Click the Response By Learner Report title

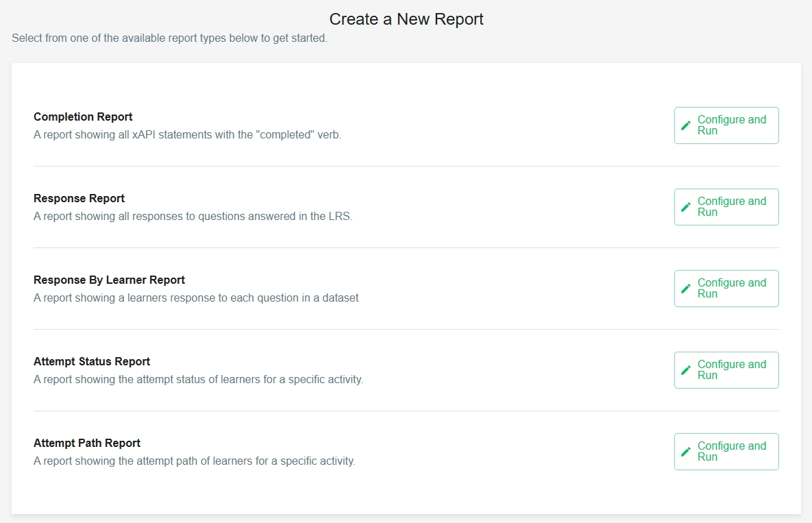click(x=109, y=280)
